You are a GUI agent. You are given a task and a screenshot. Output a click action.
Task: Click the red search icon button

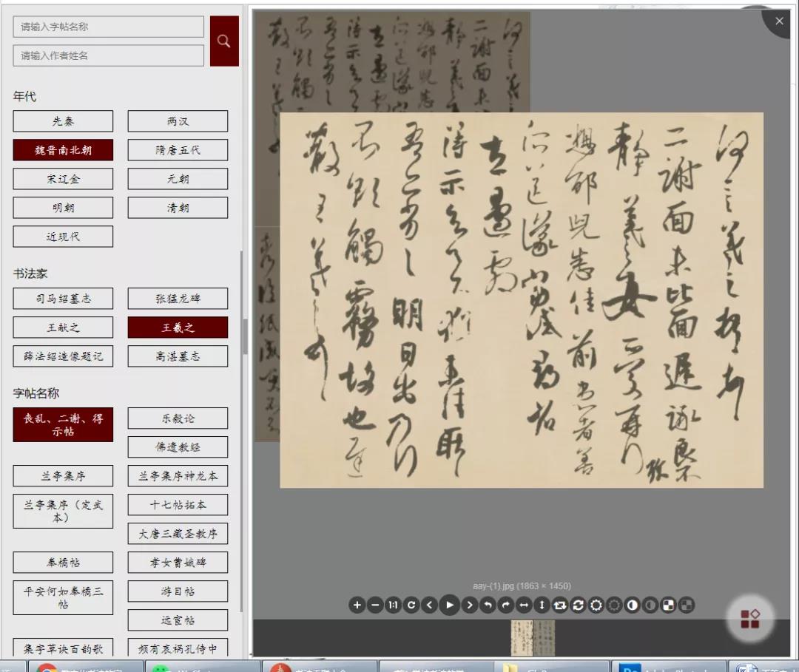224,41
